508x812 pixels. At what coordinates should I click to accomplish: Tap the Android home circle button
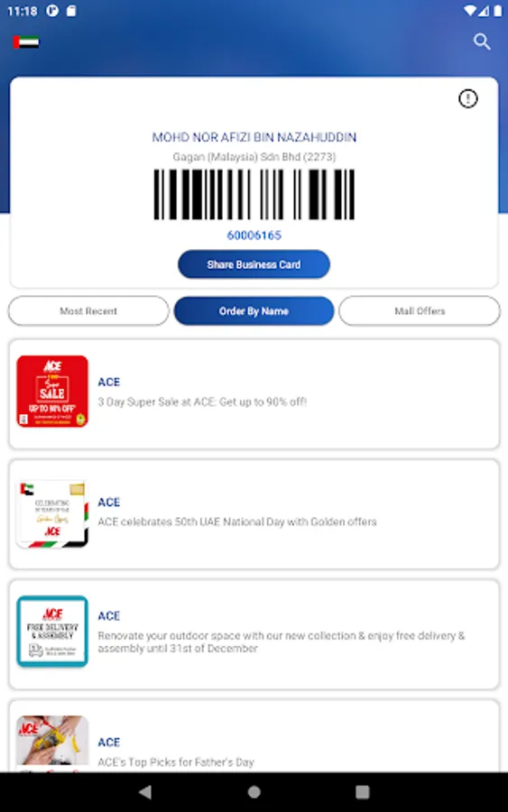254,791
